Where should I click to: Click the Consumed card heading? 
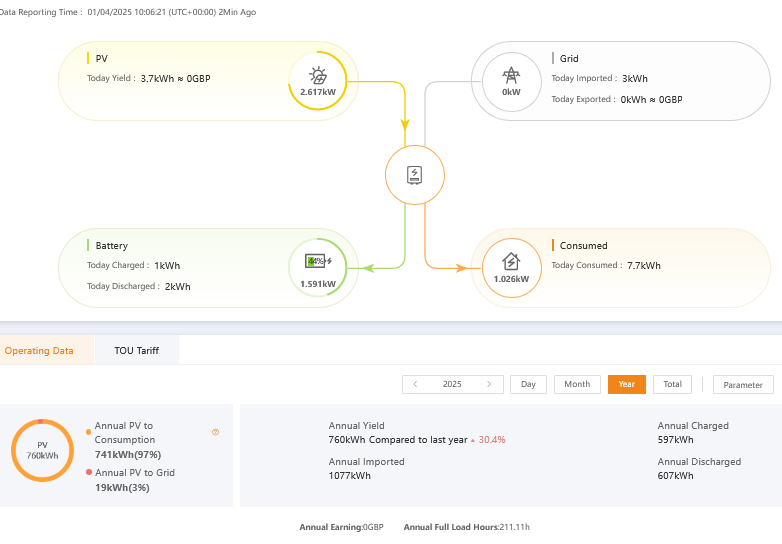[584, 246]
